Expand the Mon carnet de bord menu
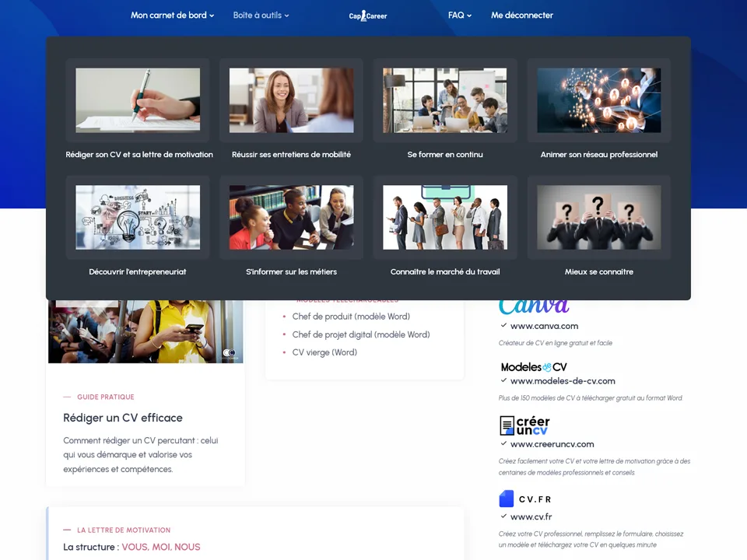Image resolution: width=747 pixels, height=560 pixels. click(172, 16)
